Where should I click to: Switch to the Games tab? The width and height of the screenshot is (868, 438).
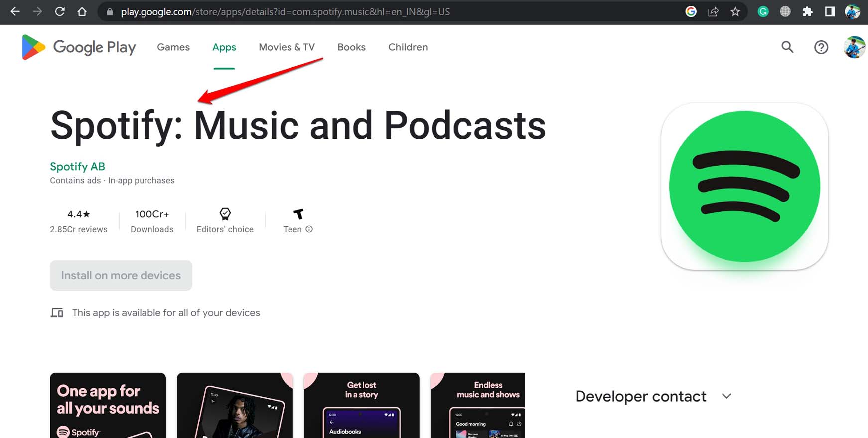point(173,47)
